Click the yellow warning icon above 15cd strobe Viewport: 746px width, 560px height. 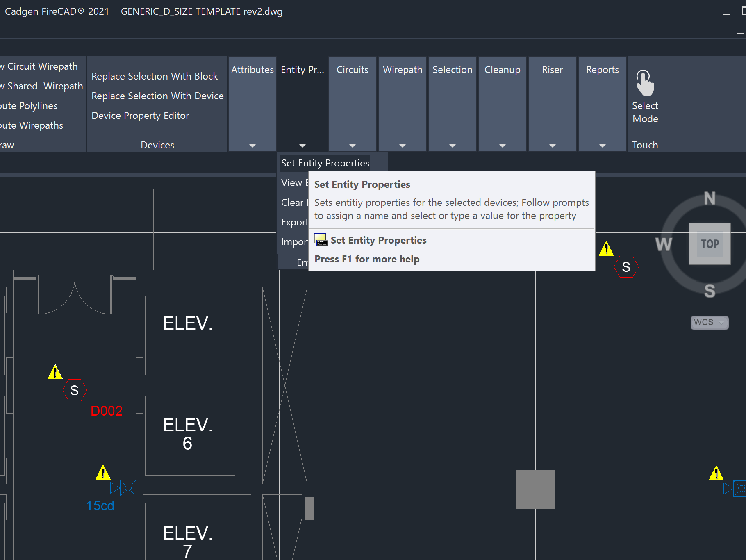(x=103, y=472)
